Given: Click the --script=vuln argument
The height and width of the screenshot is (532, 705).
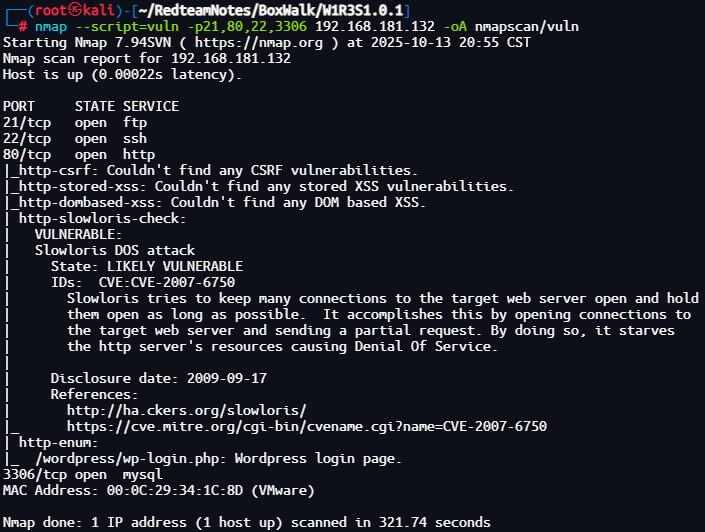Looking at the screenshot, I should click(x=127, y=27).
